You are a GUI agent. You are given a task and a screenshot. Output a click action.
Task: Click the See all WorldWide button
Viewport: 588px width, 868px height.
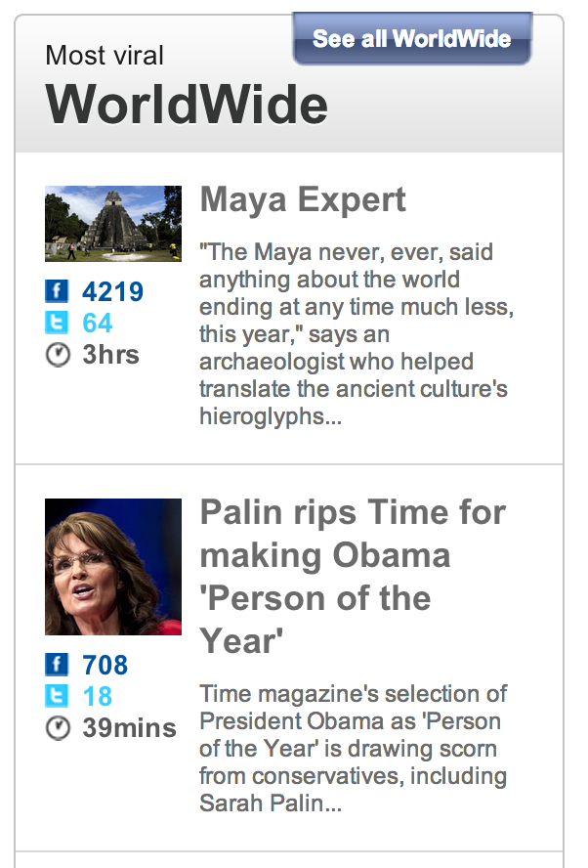coord(411,39)
